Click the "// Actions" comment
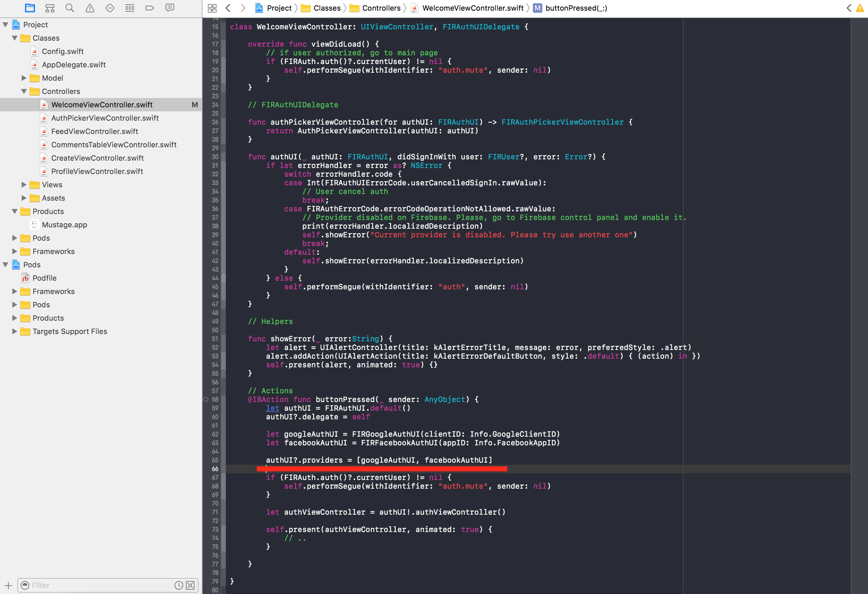The image size is (868, 594). [270, 391]
